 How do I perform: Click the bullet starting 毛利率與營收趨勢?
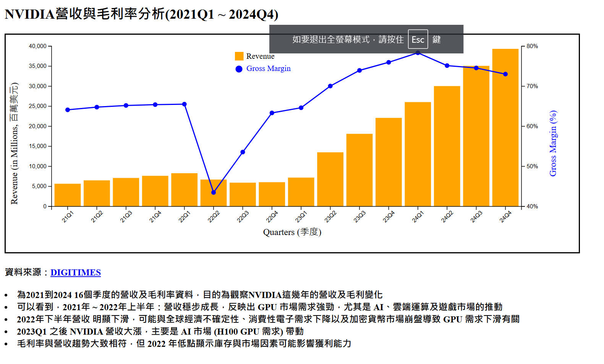point(184,343)
